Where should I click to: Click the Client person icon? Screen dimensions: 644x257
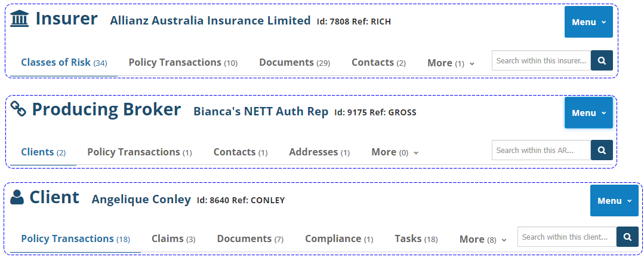click(x=17, y=197)
